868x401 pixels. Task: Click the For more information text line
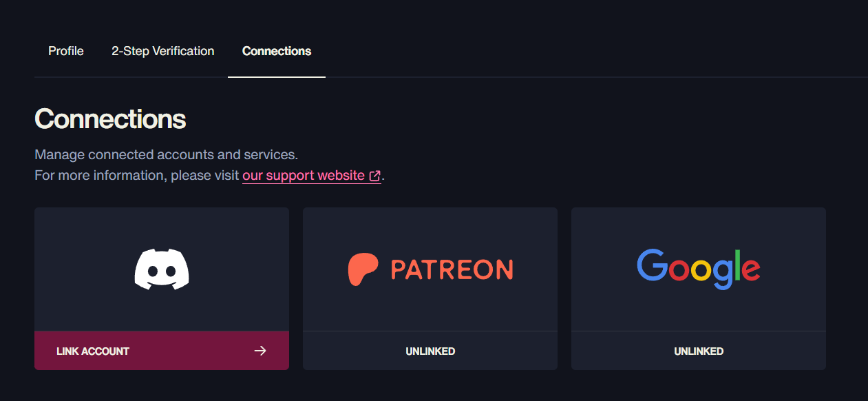pos(209,175)
